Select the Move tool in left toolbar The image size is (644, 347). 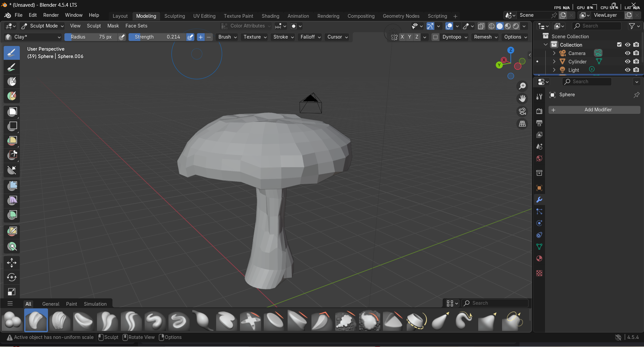pyautogui.click(x=12, y=263)
